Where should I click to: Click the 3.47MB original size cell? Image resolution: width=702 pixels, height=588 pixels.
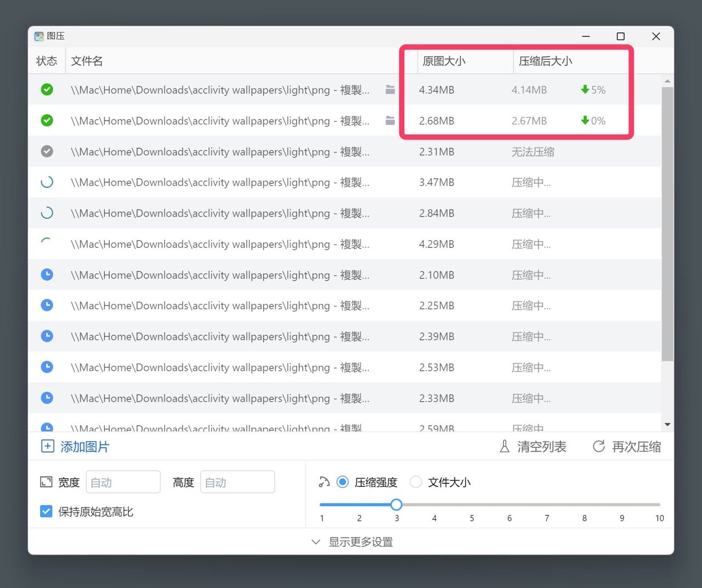(x=437, y=182)
